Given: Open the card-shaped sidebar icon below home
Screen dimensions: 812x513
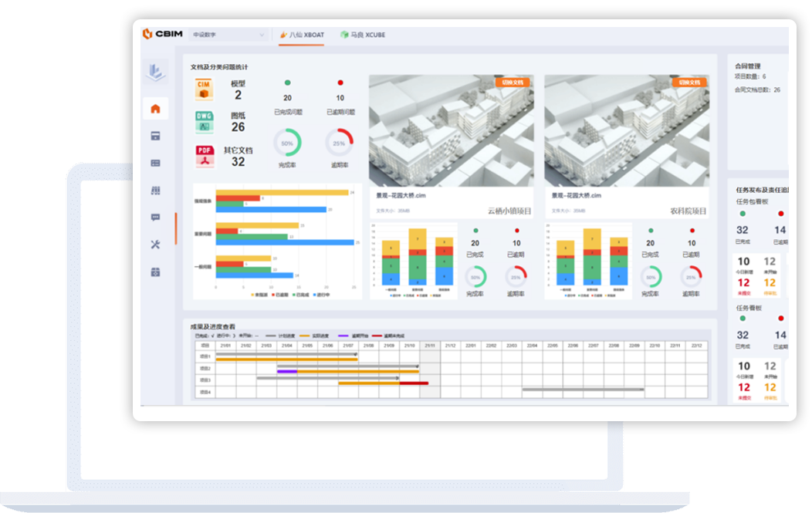Looking at the screenshot, I should [x=155, y=137].
